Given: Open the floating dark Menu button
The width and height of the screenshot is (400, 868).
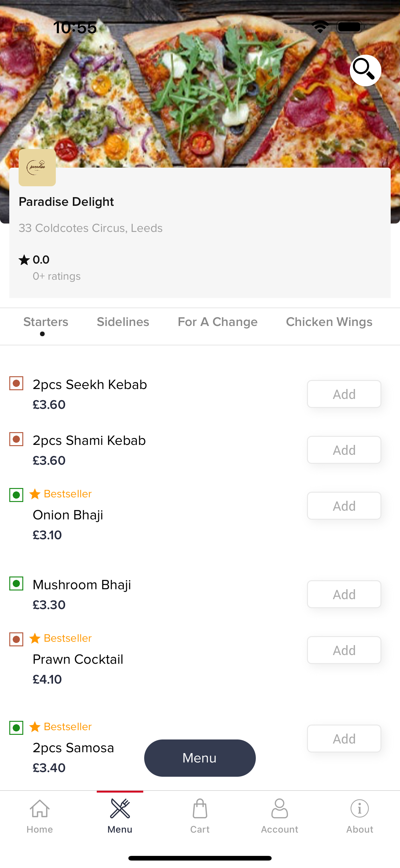Looking at the screenshot, I should coord(200,758).
